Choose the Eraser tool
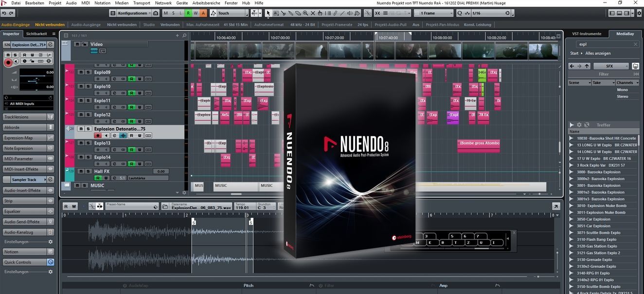The height and width of the screenshot is (294, 644). pyautogui.click(x=298, y=14)
